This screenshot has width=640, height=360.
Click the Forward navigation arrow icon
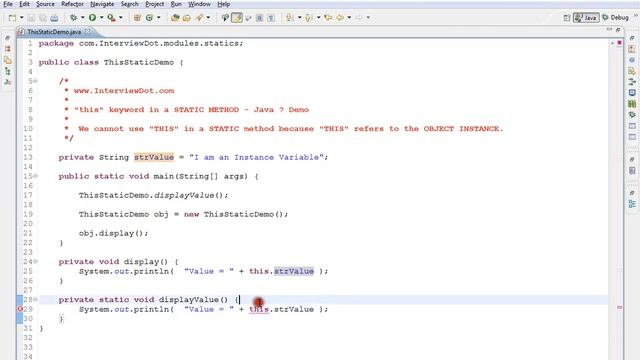(x=359, y=18)
